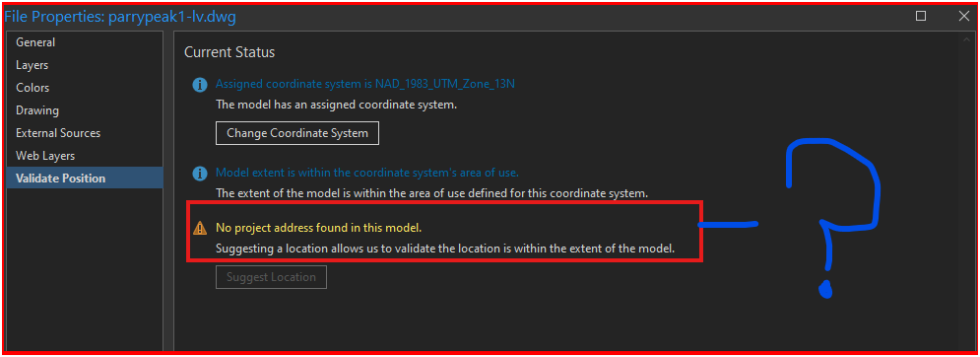980x357 pixels.
Task: Switch to the Layers page
Action: click(x=84, y=65)
